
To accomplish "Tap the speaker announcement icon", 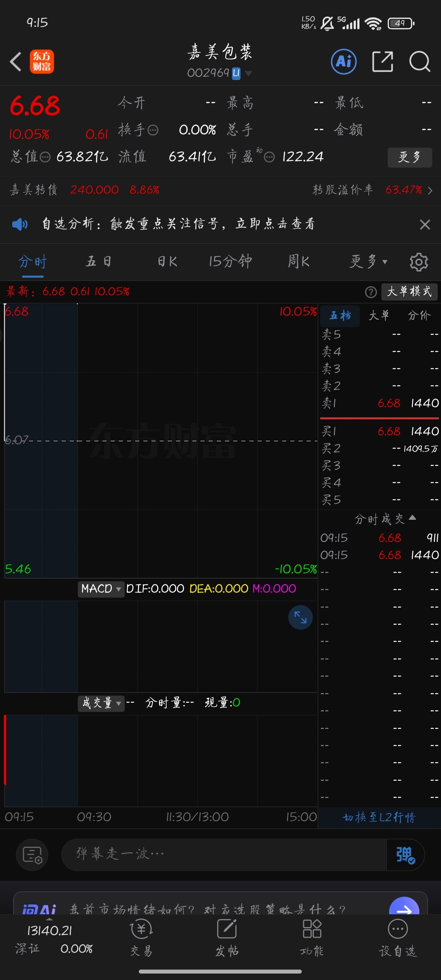I will 20,224.
